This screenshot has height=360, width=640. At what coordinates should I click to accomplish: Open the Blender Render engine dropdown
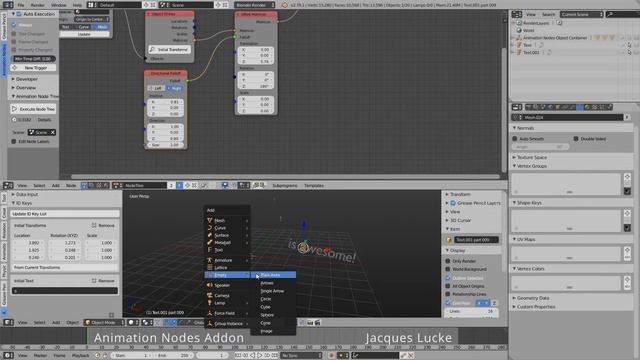(255, 5)
